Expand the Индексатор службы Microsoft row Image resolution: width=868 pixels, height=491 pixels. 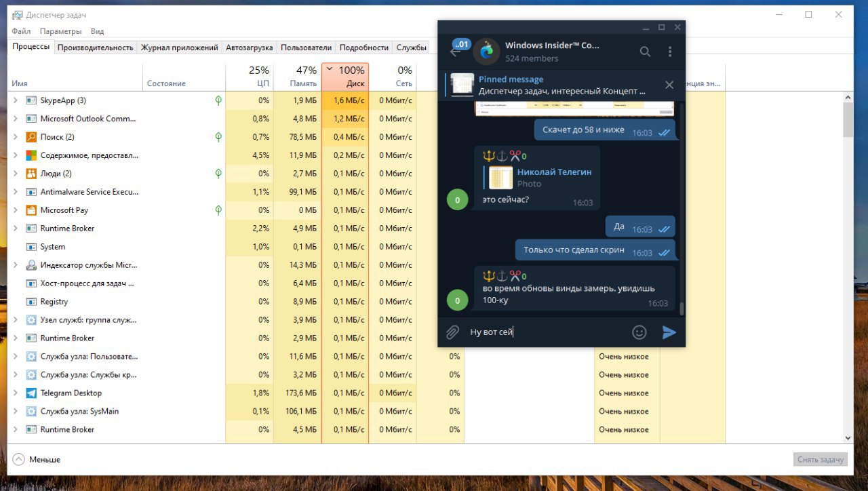(x=16, y=265)
